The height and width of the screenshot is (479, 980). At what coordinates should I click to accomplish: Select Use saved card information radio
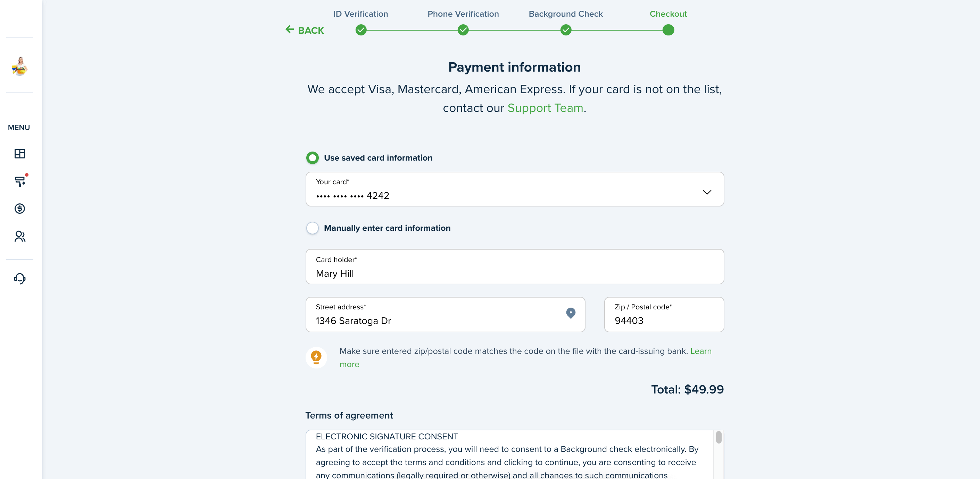coord(312,157)
